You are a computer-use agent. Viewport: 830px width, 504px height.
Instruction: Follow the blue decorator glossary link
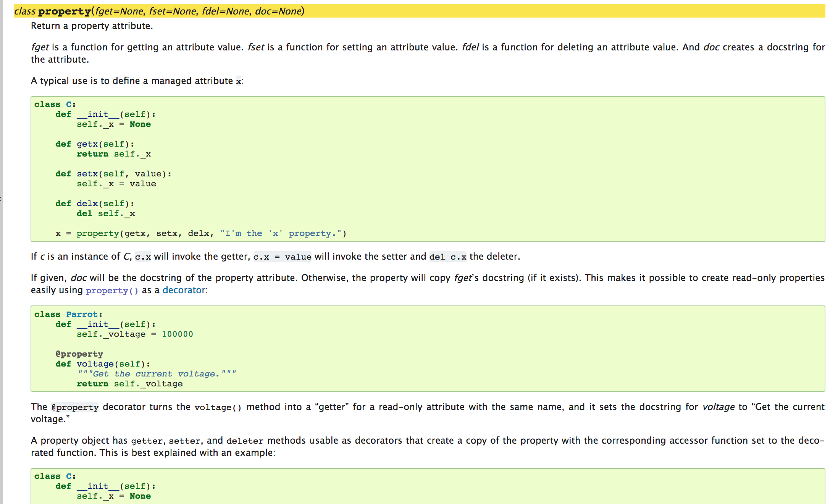pos(184,290)
